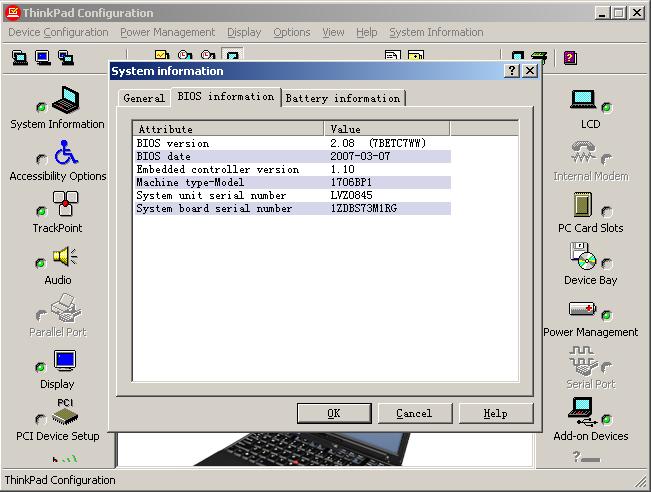This screenshot has width=651, height=492.
Task: Toggle the status light beside PC Card Slots
Action: (x=607, y=212)
